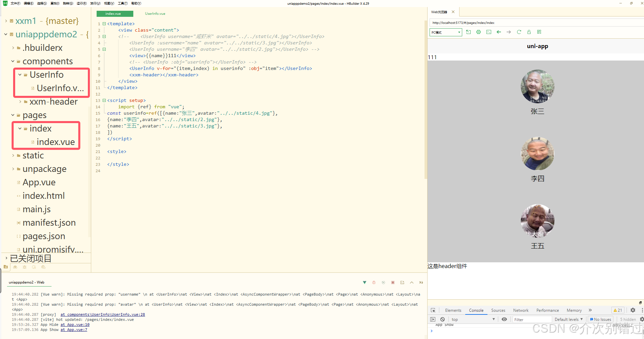The height and width of the screenshot is (339, 644).
Task: Expand the 已关闭项目 section
Action: [x=6, y=258]
